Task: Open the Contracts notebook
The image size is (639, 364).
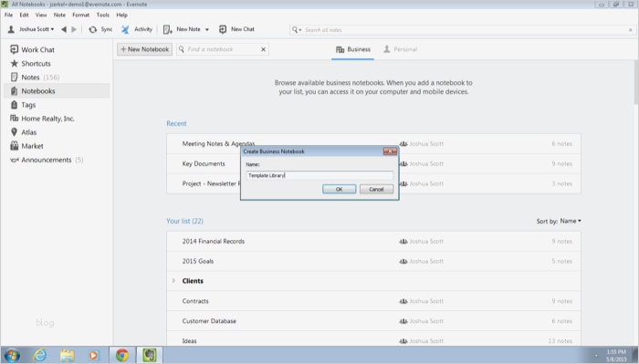Action: (373, 301)
